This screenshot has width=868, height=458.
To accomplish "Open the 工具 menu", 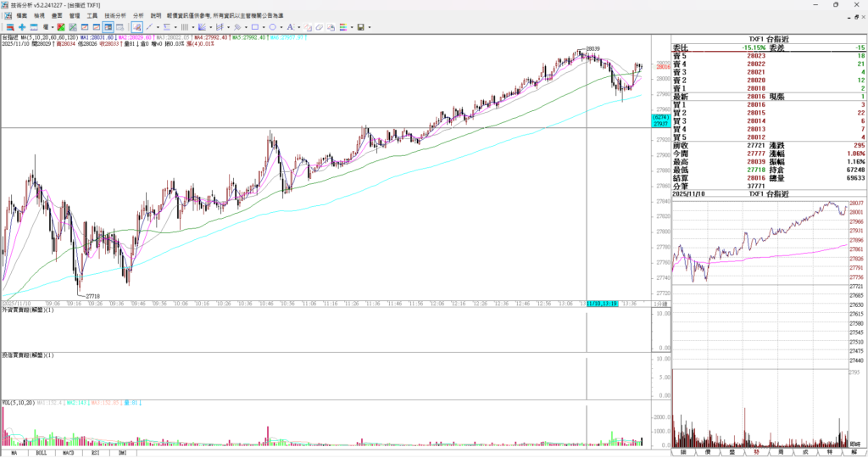I will click(92, 15).
